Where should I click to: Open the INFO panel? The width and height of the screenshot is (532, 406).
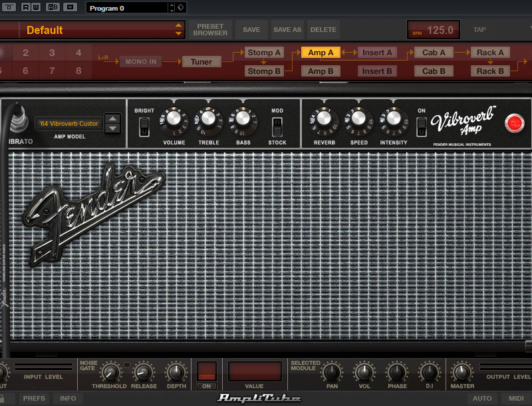coord(68,398)
